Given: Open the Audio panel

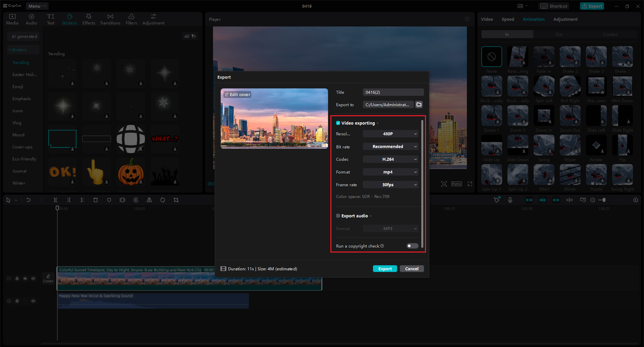Looking at the screenshot, I should click(x=31, y=19).
